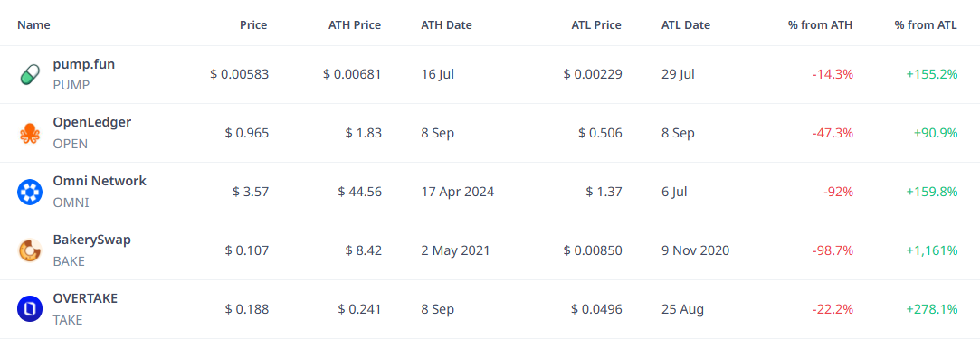Open the OpenLedger coin name link
Image resolution: width=980 pixels, height=339 pixels.
pos(92,122)
